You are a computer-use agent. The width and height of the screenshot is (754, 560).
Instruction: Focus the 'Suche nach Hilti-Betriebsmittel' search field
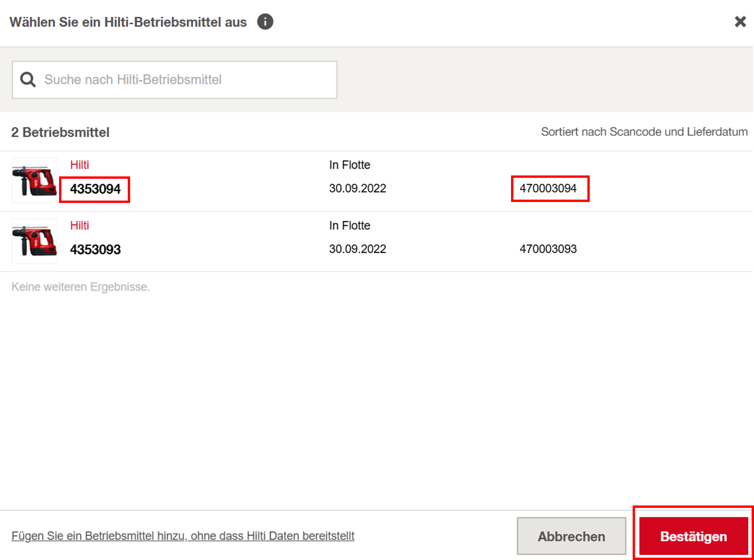click(x=174, y=80)
